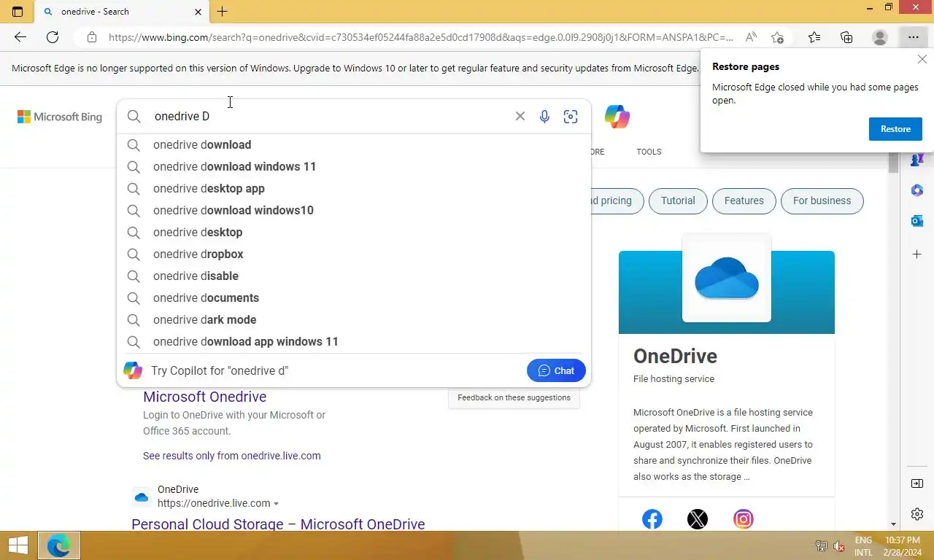Click into the Bing search input
The height and width of the screenshot is (560, 934).
tap(328, 116)
